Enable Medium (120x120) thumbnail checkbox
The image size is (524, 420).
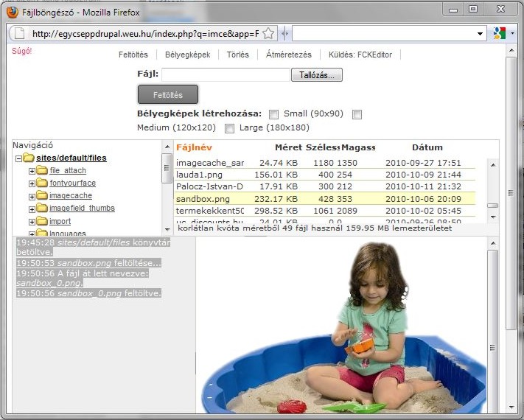click(357, 115)
